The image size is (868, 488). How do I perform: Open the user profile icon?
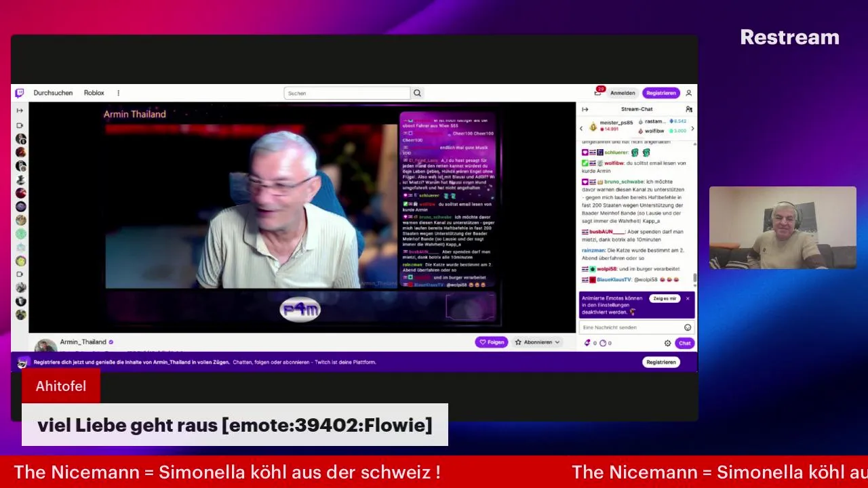[688, 93]
